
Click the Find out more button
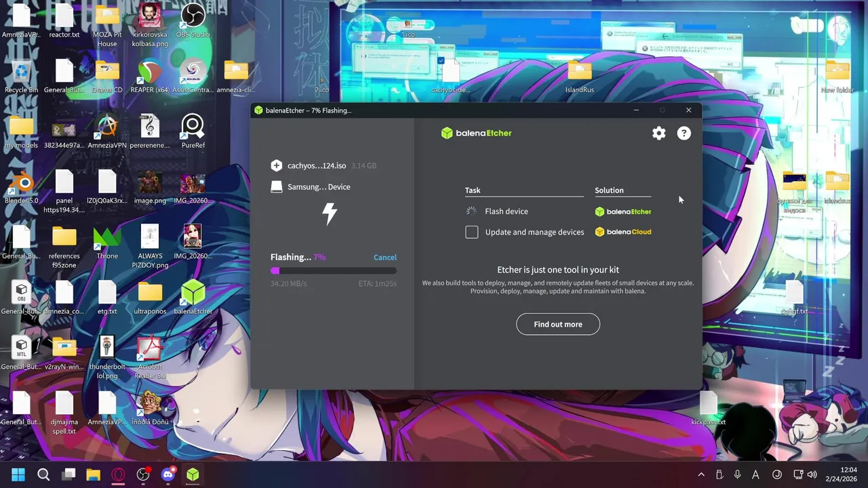click(x=557, y=324)
